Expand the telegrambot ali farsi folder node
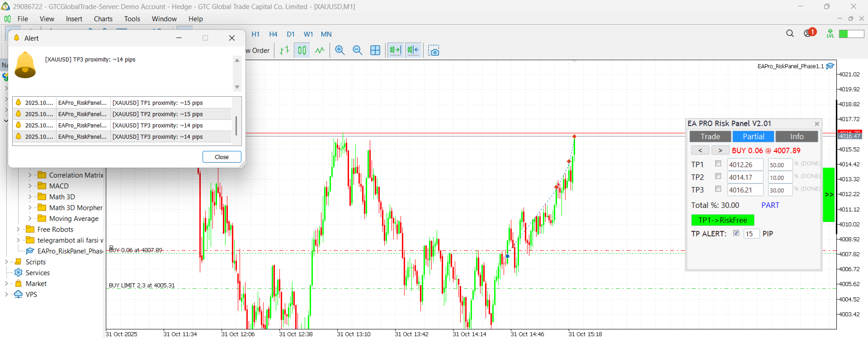Viewport: 868px width, 338px height. (x=18, y=240)
